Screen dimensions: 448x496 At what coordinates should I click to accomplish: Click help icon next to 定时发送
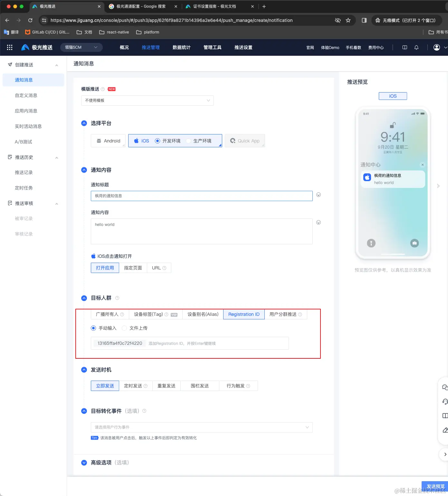[146, 386]
